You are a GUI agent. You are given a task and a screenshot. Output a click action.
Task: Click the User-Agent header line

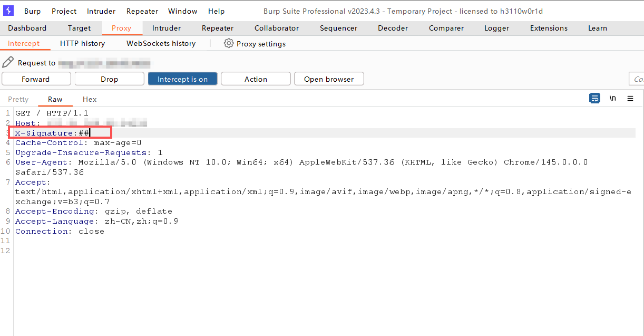[x=301, y=162]
